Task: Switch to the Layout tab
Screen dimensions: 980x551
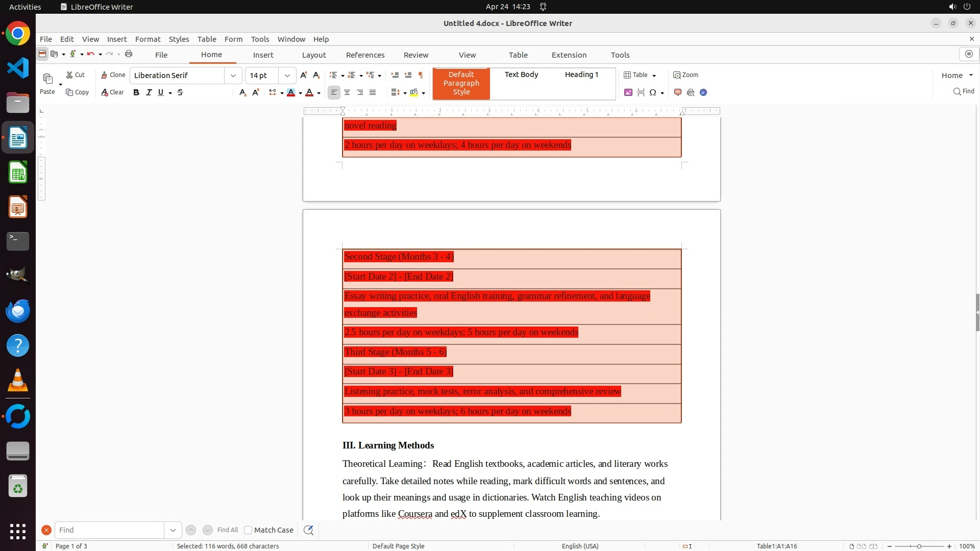Action: point(313,55)
